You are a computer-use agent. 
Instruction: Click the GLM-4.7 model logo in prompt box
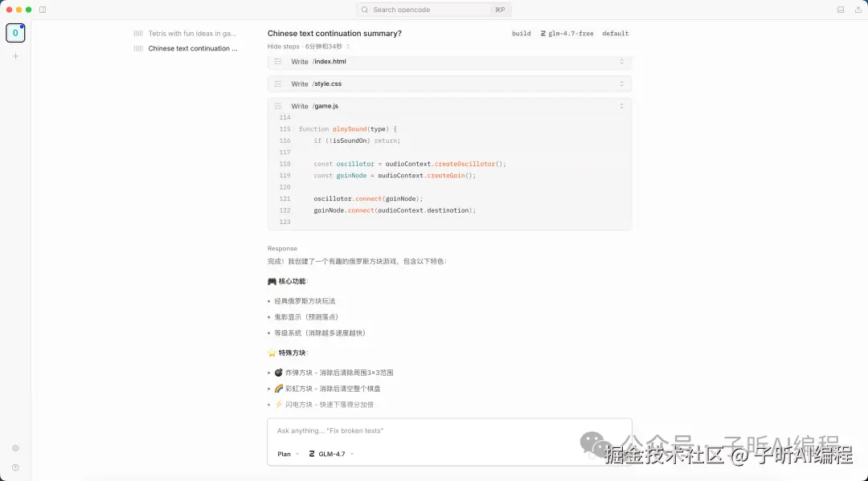pyautogui.click(x=312, y=454)
